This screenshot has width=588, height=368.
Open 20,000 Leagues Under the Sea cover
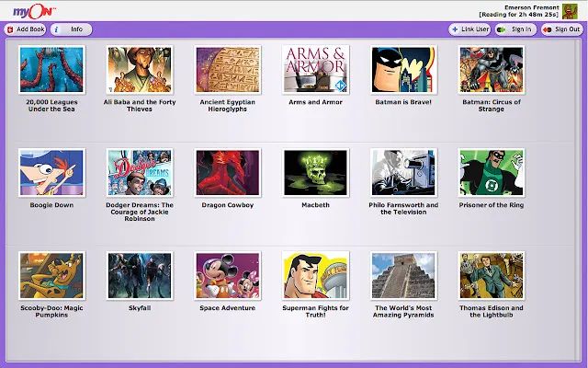pos(51,70)
